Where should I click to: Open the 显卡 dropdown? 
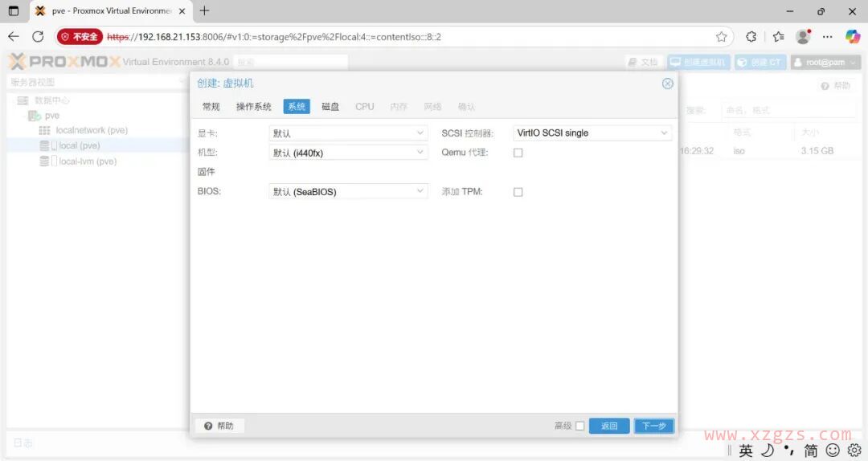[x=348, y=133]
